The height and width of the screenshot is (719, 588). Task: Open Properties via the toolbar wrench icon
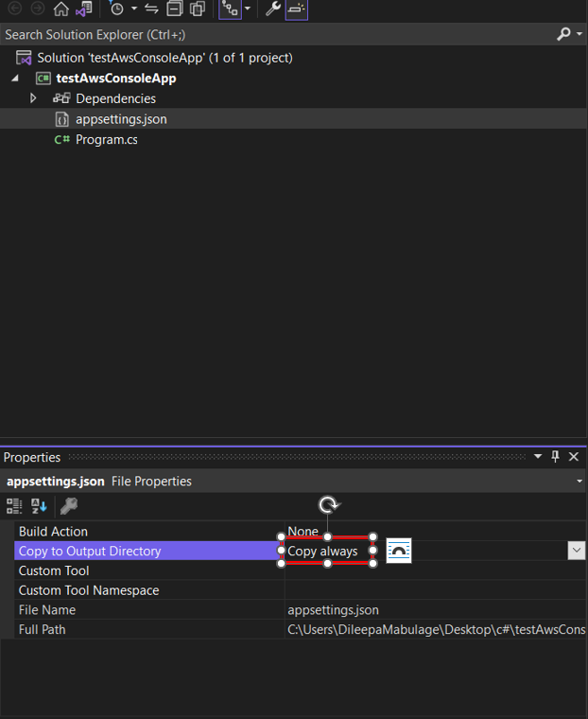tap(272, 9)
